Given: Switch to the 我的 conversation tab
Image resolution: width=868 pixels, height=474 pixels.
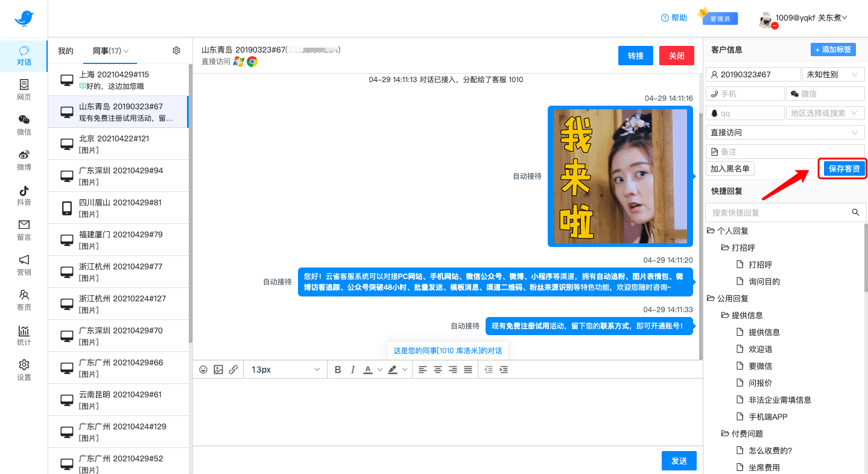Looking at the screenshot, I should pyautogui.click(x=65, y=51).
